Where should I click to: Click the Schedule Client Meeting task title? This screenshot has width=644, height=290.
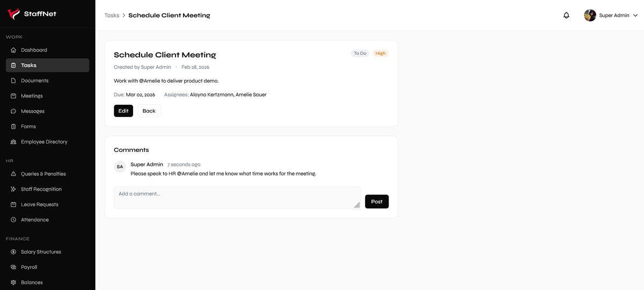point(165,55)
